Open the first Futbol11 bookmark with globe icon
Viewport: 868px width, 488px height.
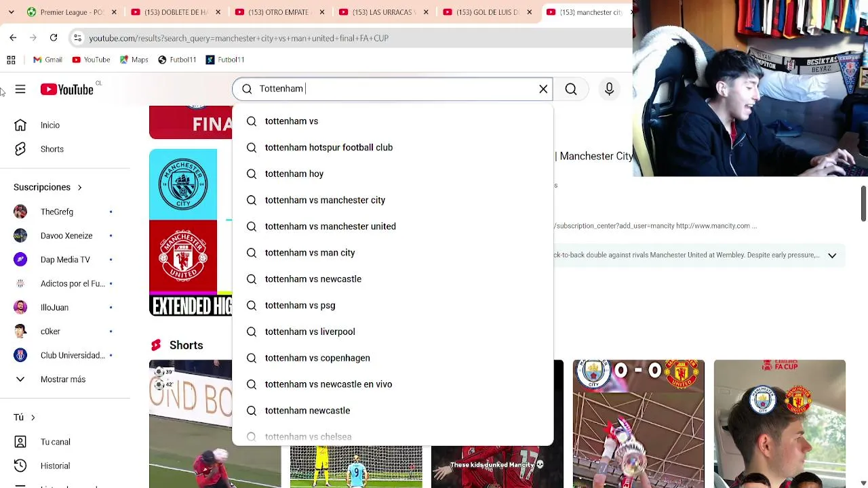[x=177, y=60]
